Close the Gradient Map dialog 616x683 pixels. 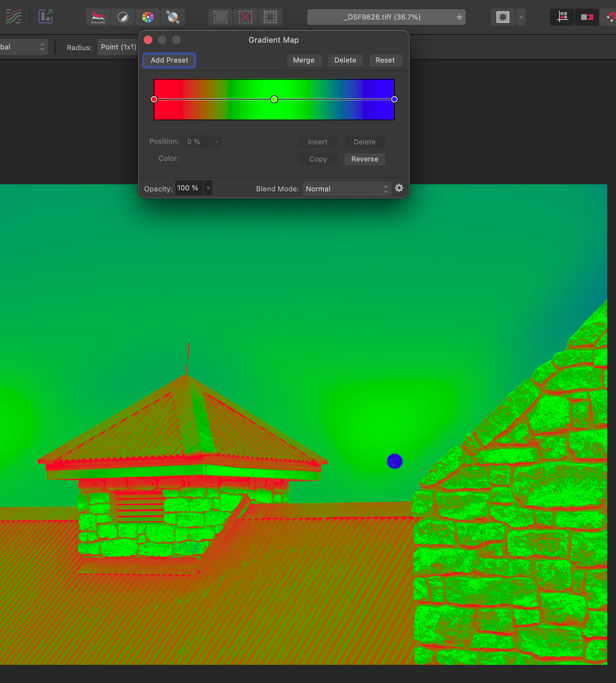click(x=148, y=40)
